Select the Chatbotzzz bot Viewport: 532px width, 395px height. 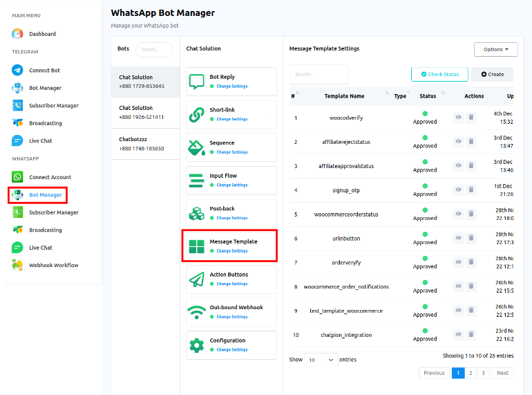point(145,144)
